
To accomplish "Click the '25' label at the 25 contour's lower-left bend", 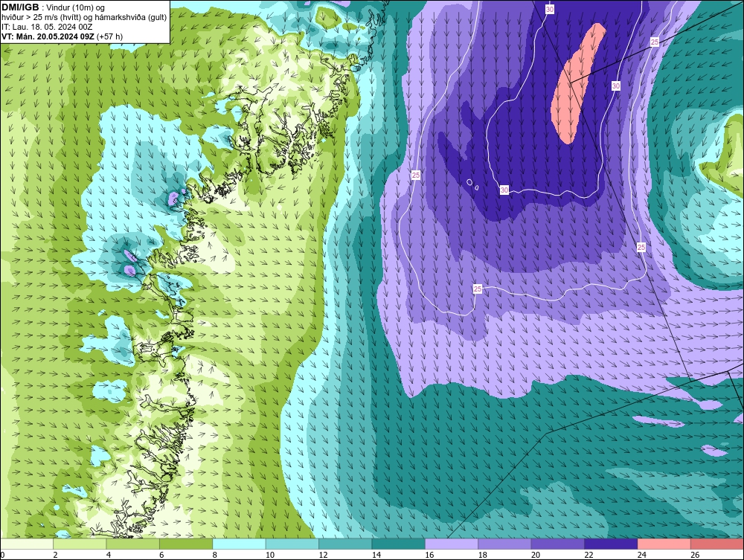I will tap(478, 289).
